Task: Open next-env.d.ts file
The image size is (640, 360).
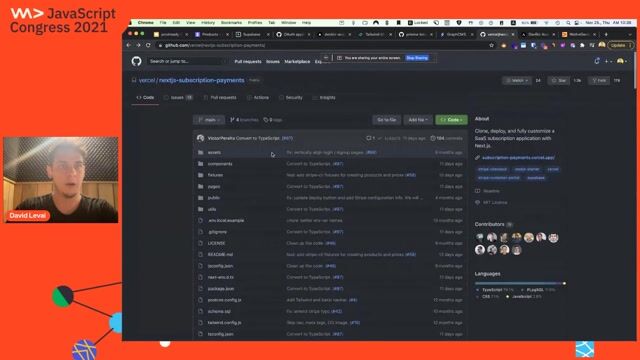Action: 220,277
